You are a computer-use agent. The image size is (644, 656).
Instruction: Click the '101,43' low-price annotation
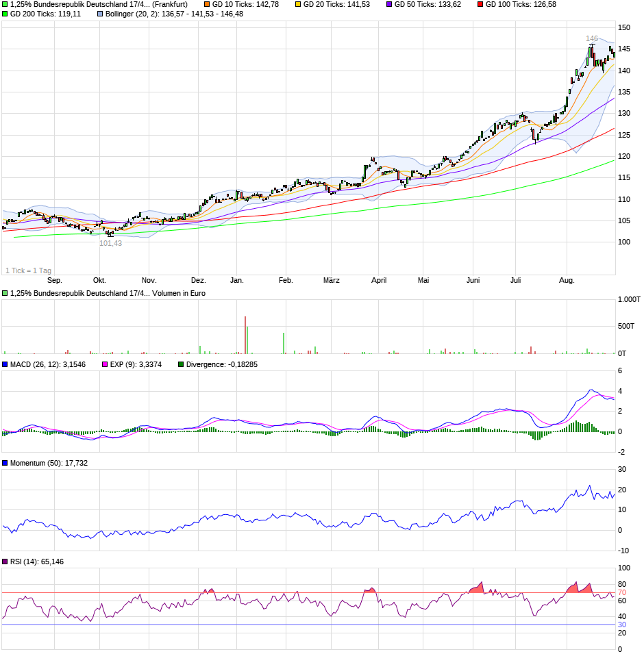tap(110, 243)
